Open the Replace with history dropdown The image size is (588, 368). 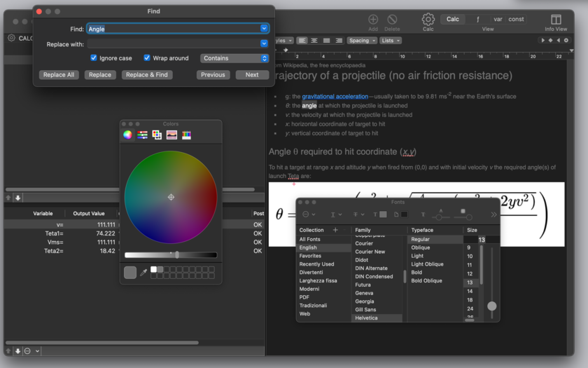(x=264, y=43)
